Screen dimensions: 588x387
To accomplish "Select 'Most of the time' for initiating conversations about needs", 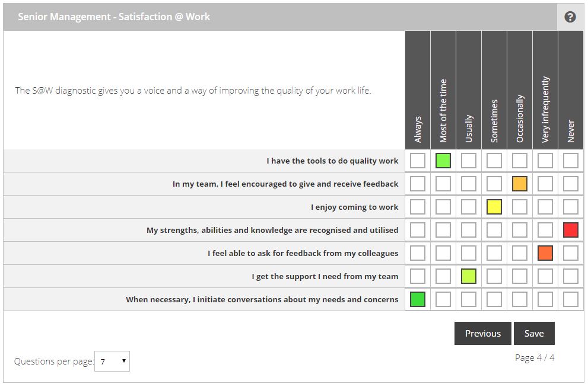I will point(443,299).
